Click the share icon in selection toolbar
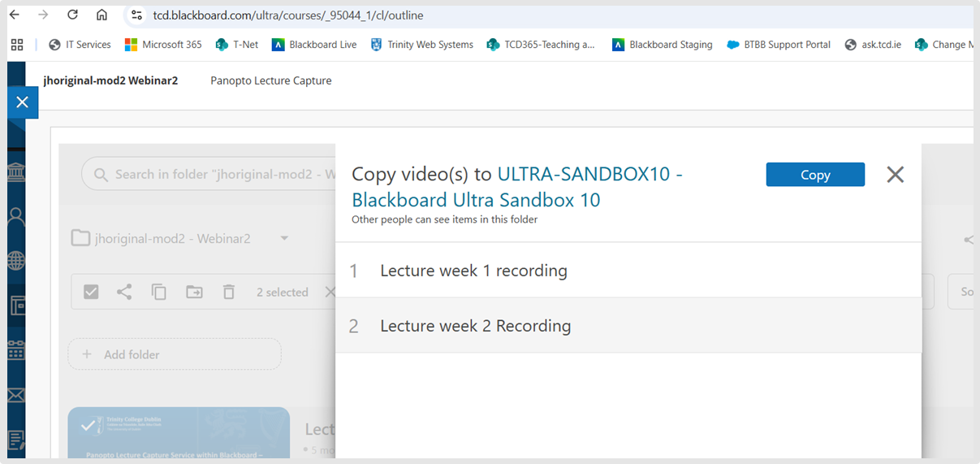The height and width of the screenshot is (464, 980). click(124, 292)
